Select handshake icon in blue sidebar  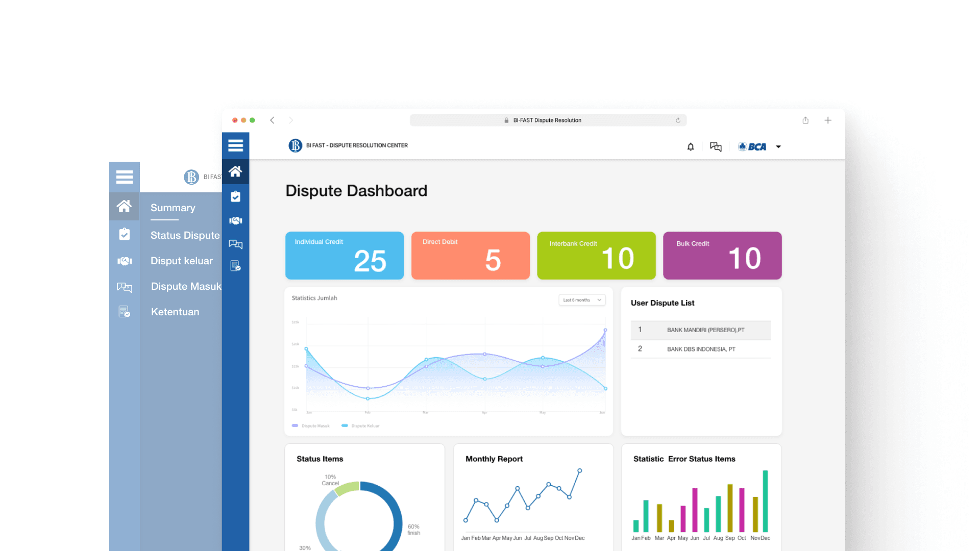click(235, 220)
